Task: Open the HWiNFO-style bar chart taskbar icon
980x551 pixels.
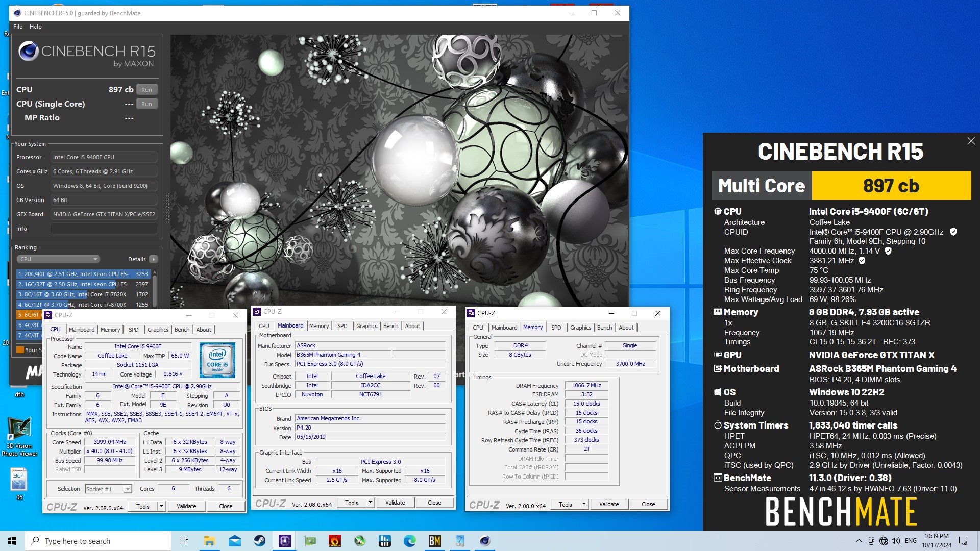Action: tap(385, 541)
